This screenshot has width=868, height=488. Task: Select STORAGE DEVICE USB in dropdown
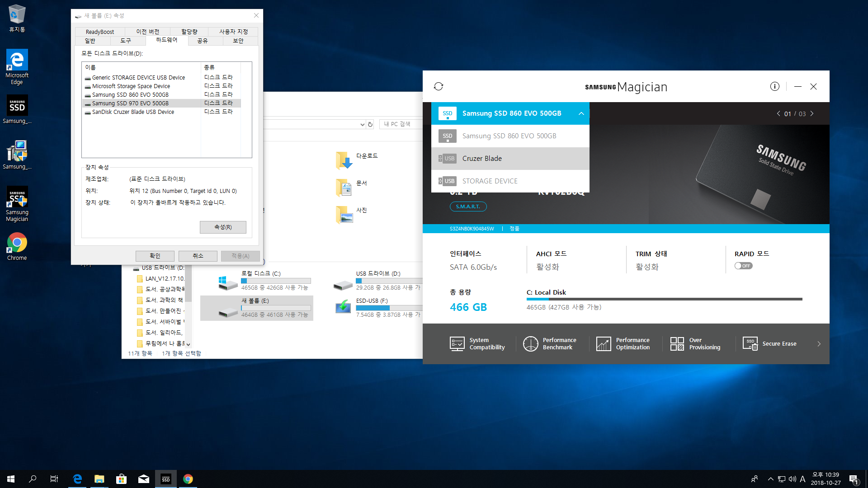[x=510, y=181]
